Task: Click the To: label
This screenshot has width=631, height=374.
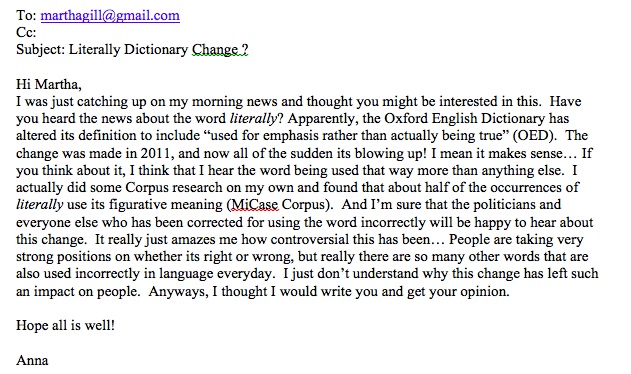Action: coord(27,15)
